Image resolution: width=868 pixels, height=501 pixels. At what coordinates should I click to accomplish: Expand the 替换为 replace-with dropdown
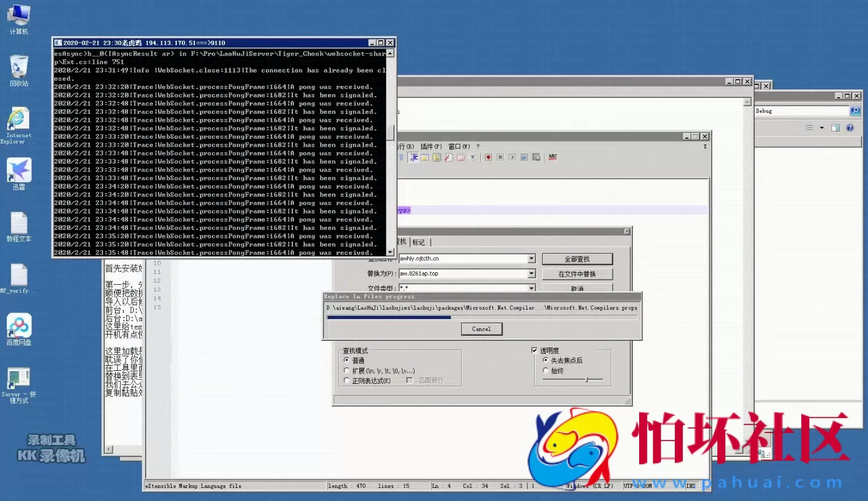point(531,273)
